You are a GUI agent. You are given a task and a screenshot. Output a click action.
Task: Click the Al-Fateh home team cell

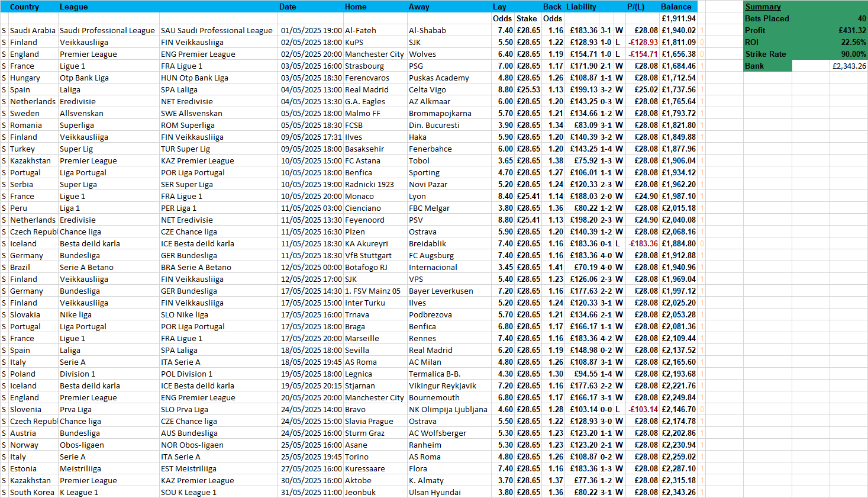[360, 30]
